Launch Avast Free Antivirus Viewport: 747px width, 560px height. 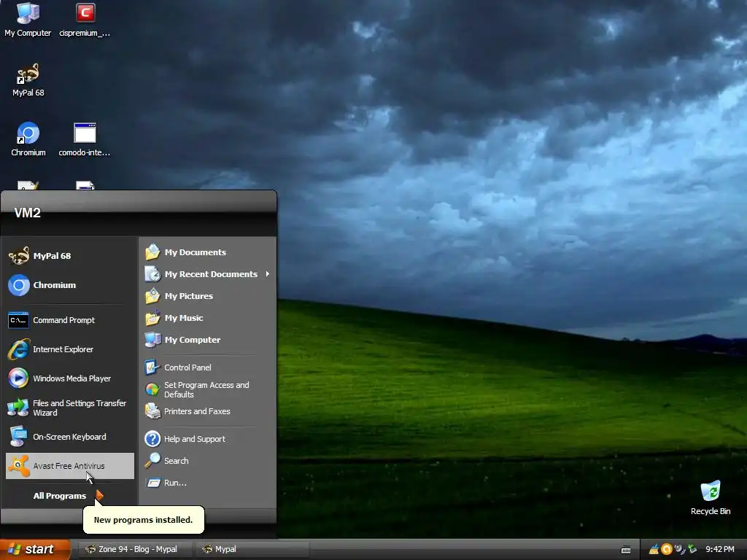(69, 466)
